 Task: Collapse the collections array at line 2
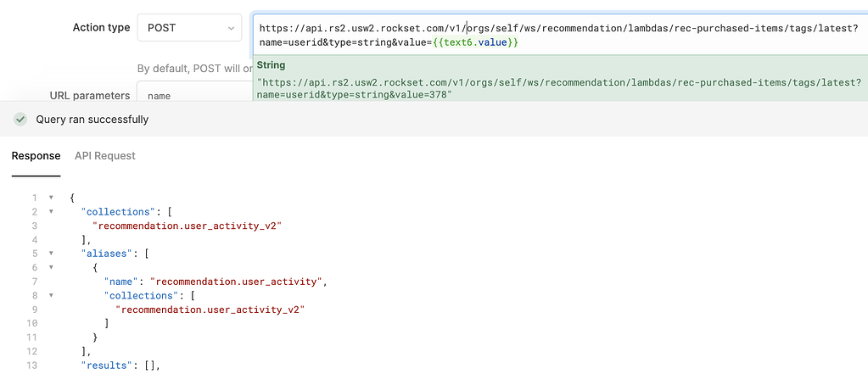click(51, 211)
